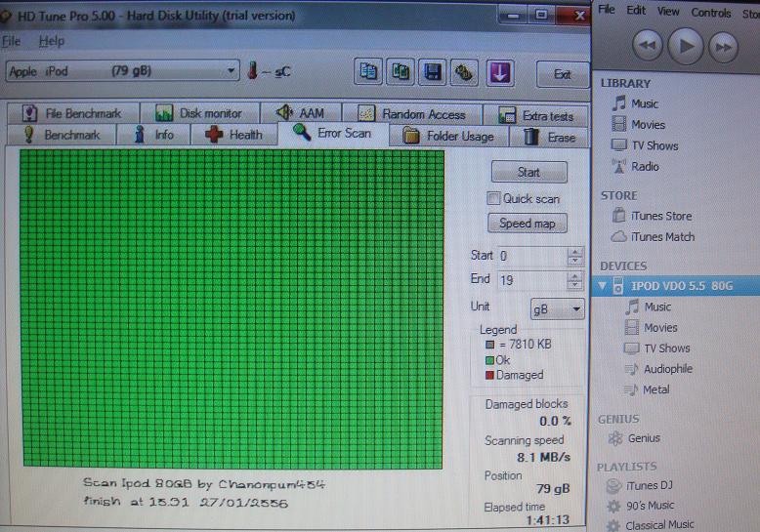Exit HD Tune Pro with Exit button
760x532 pixels.
click(563, 74)
